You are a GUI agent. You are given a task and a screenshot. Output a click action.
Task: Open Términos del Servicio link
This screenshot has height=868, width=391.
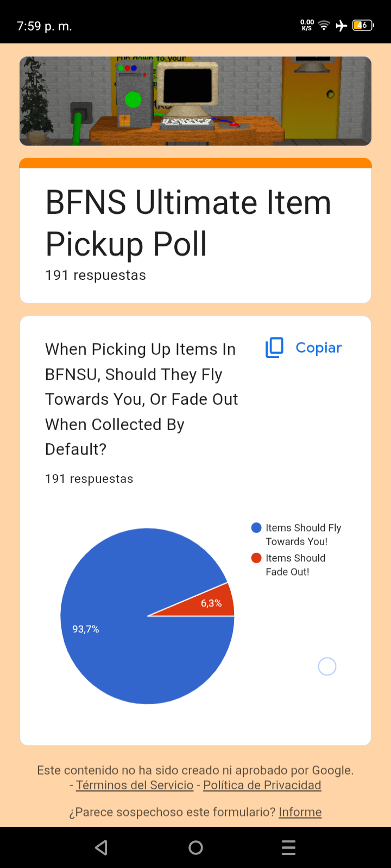tap(135, 785)
